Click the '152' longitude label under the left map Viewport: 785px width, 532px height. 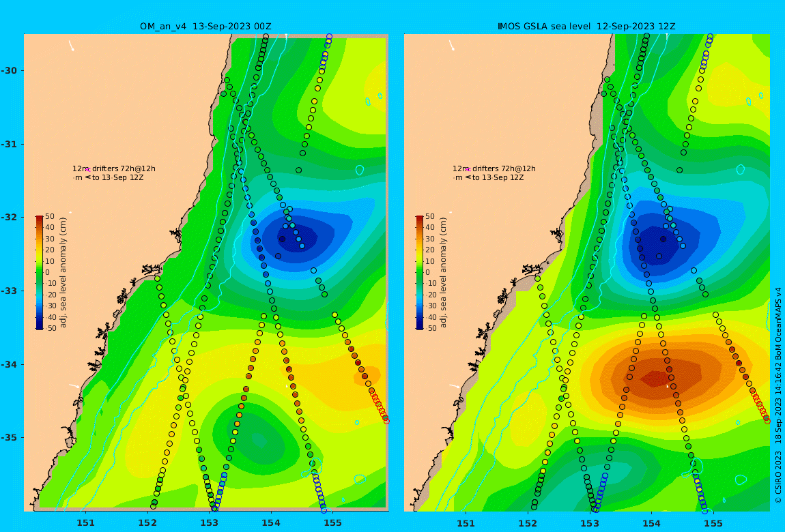click(147, 523)
